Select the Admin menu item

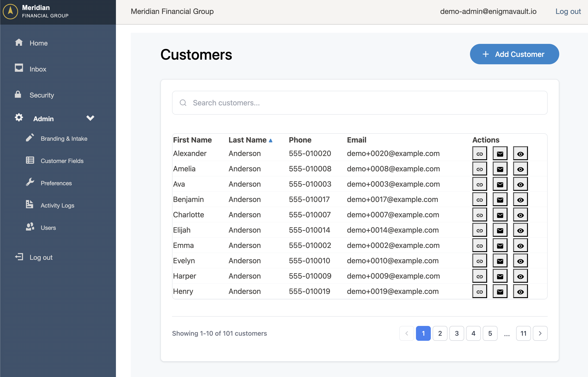43,119
